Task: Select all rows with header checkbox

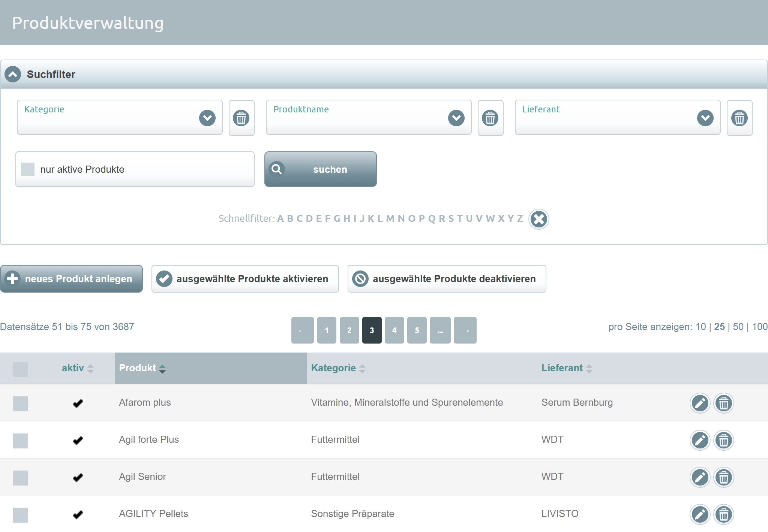Action: click(21, 369)
